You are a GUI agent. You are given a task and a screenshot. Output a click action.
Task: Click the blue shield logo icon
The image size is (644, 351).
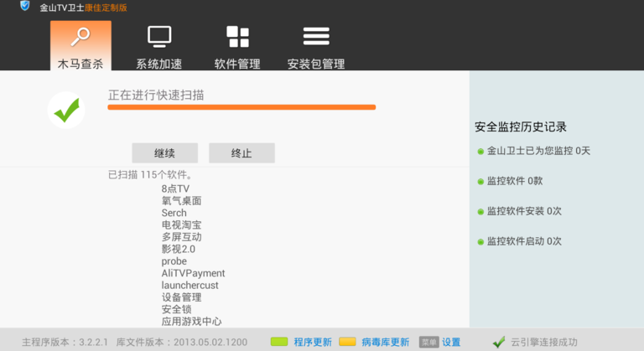(x=25, y=6)
